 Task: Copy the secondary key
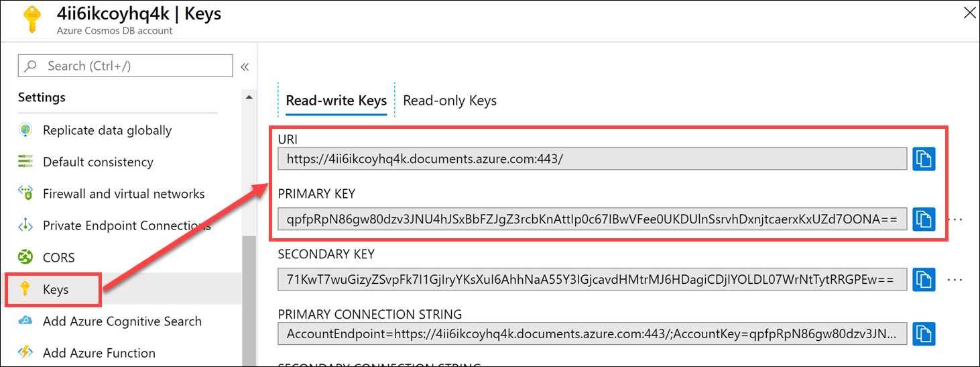tap(924, 279)
